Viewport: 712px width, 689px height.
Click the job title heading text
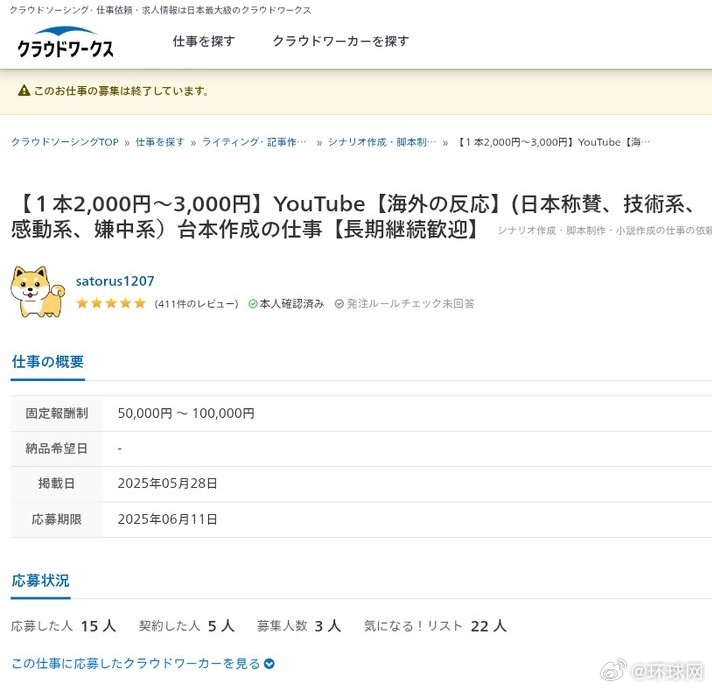[354, 216]
